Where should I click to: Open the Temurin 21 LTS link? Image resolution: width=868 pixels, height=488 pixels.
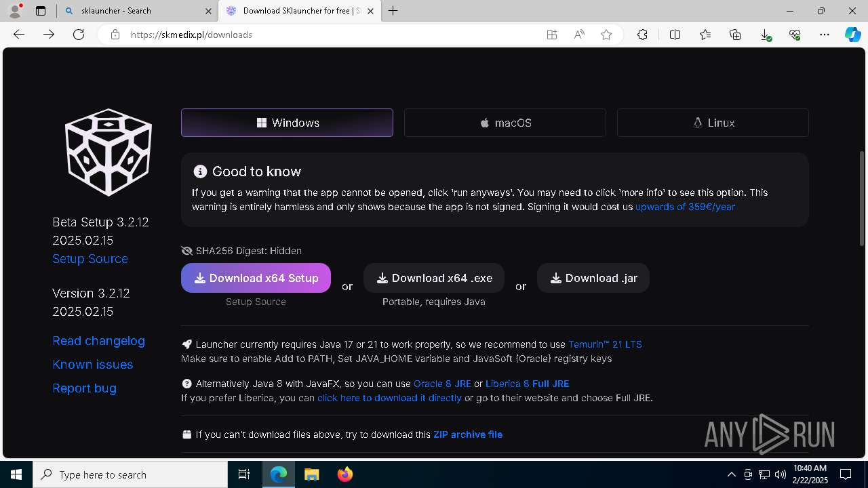point(605,344)
